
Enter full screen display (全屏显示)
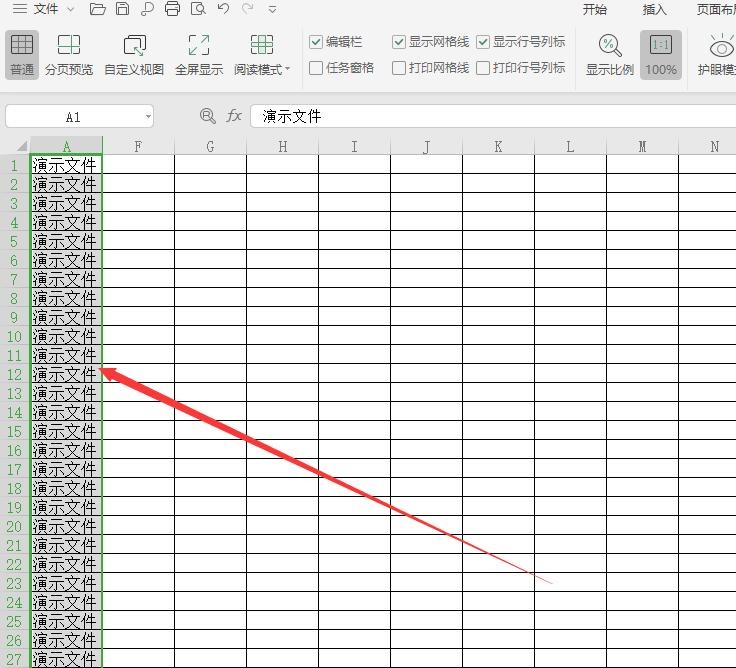(x=199, y=54)
